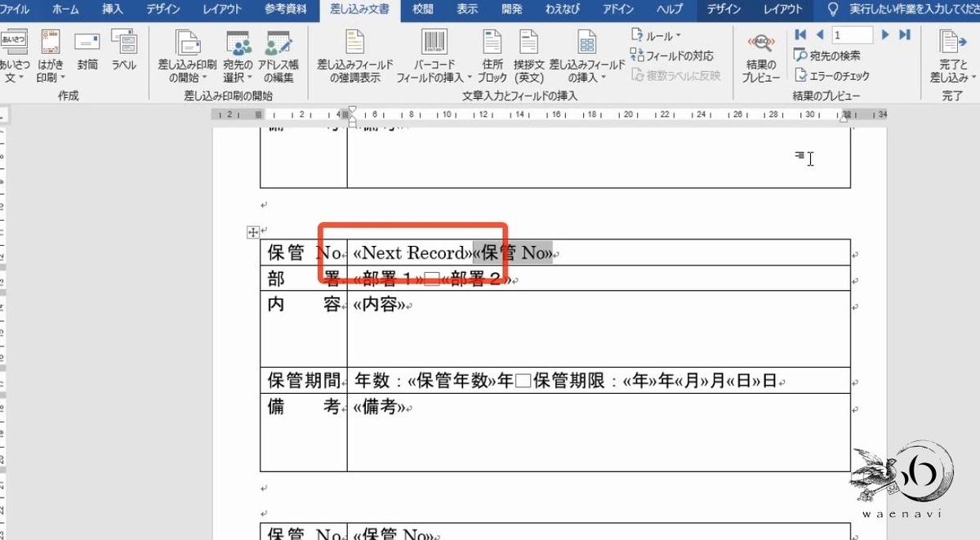Open the はがき印刷 postcard print menu
The width and height of the screenshot is (980, 540).
[51, 56]
